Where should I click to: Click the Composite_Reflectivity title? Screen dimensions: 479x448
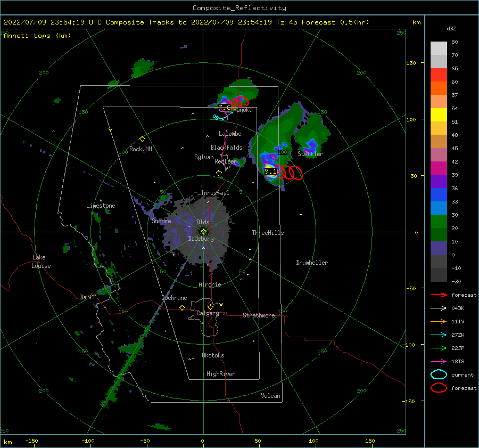click(x=240, y=8)
